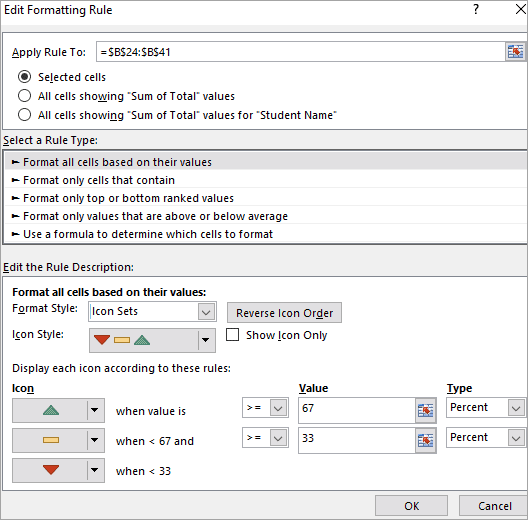This screenshot has height=520, width=528.
Task: Click the Reverse Icon Order button
Action: pyautogui.click(x=284, y=313)
